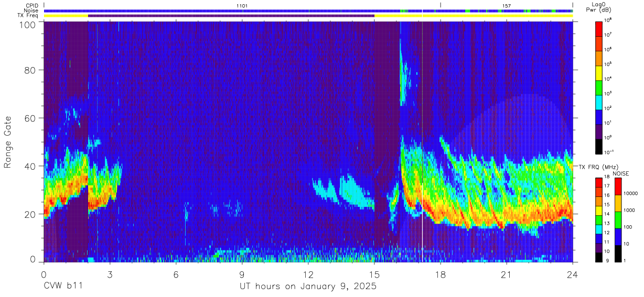
Task: Click the 'NOISE' colorbar title
Action: tap(620, 173)
